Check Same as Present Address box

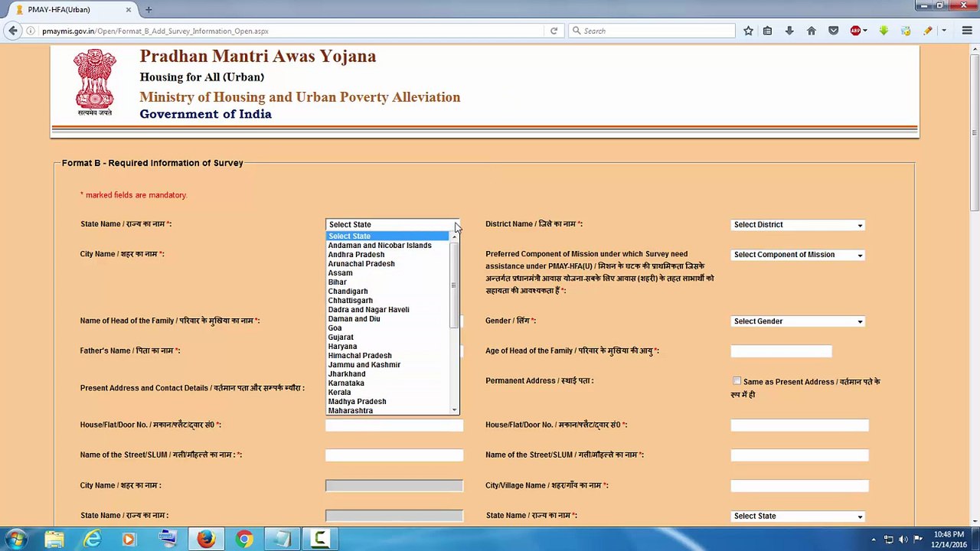pos(737,381)
